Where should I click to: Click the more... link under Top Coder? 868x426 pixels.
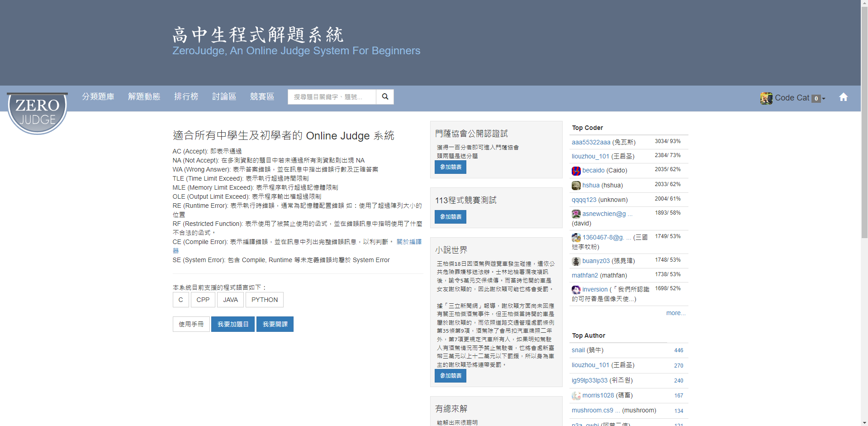675,313
